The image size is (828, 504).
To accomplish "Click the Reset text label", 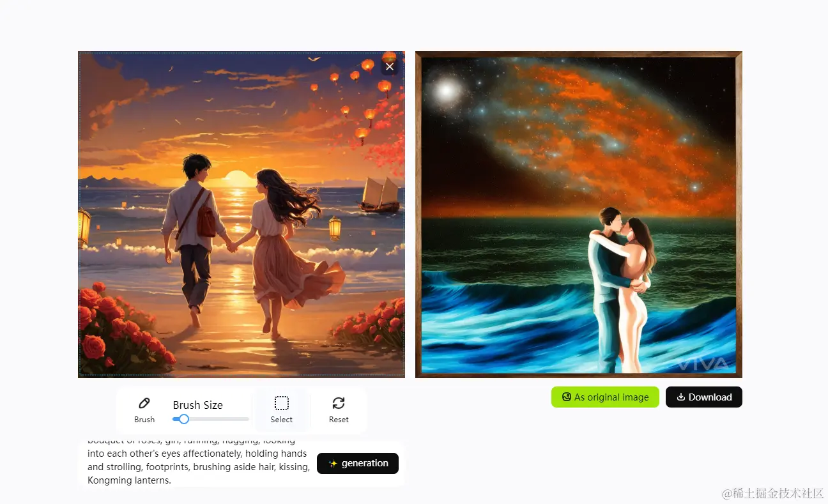I will 339,420.
